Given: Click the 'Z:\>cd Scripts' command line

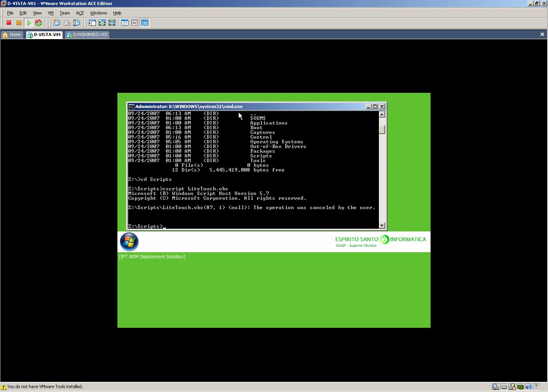Looking at the screenshot, I should tap(150, 179).
